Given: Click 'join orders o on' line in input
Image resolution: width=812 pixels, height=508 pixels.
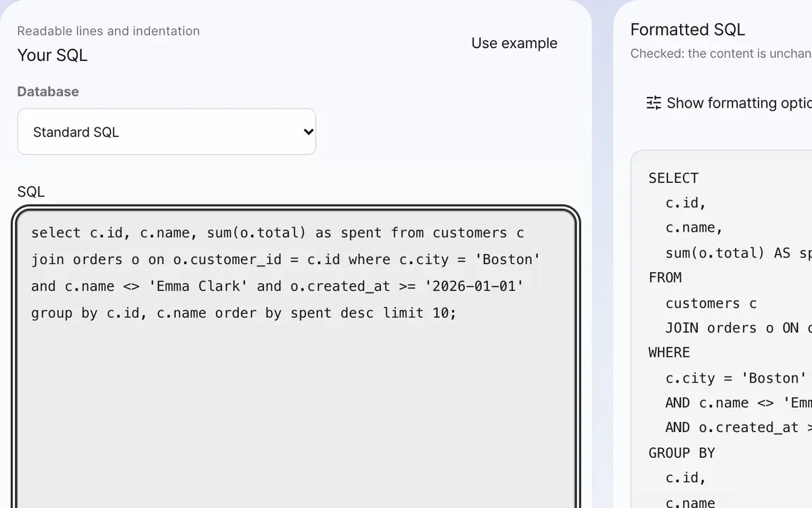Looking at the screenshot, I should click(x=286, y=259).
